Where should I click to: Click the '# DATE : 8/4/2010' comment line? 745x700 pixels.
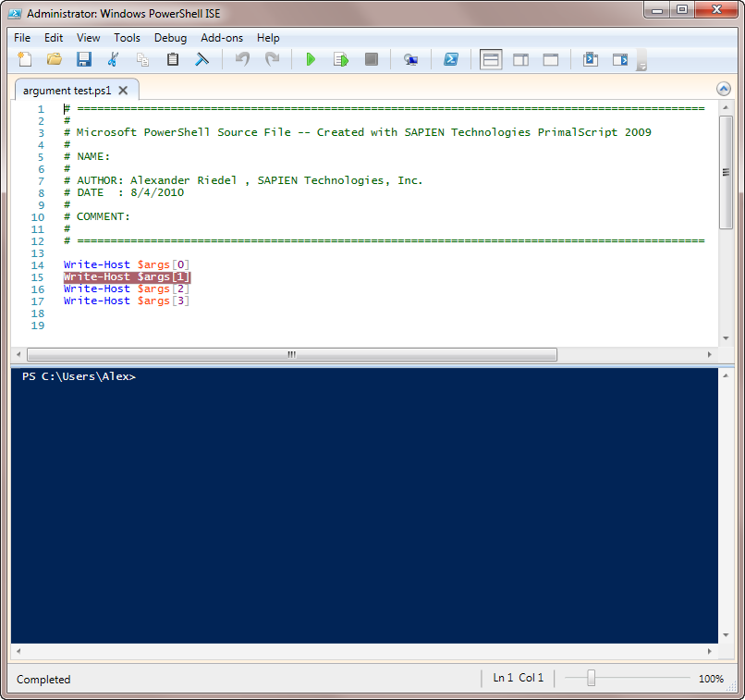point(124,192)
